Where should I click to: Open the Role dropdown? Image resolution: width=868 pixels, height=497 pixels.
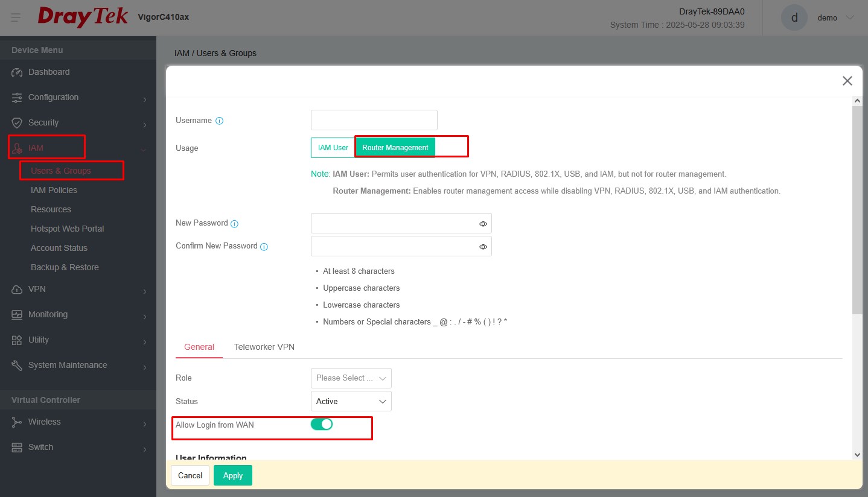351,378
